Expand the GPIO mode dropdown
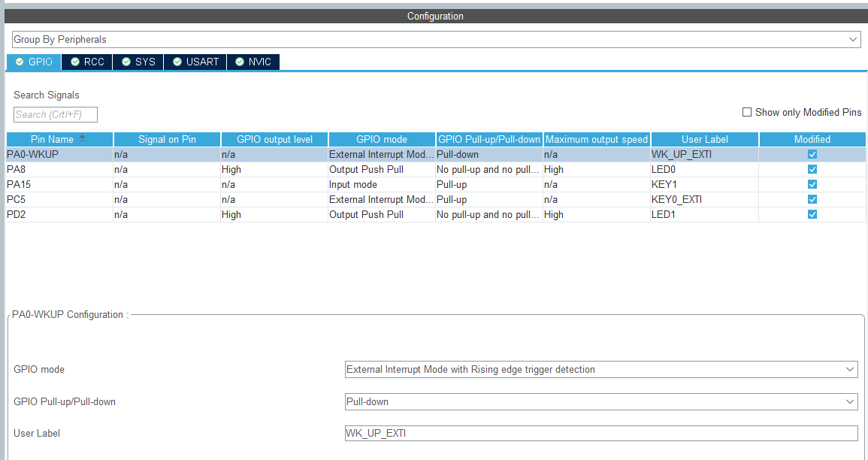868x460 pixels. pyautogui.click(x=600, y=370)
